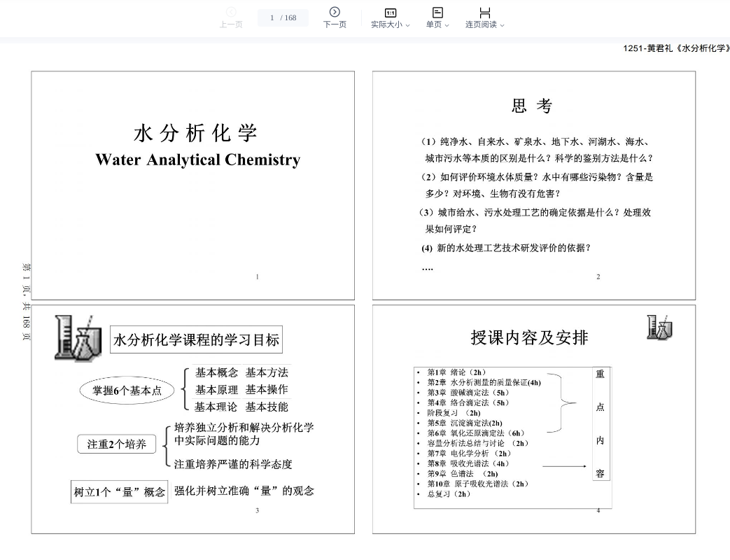Click the next page arrow icon
This screenshot has height=560, width=730.
335,12
